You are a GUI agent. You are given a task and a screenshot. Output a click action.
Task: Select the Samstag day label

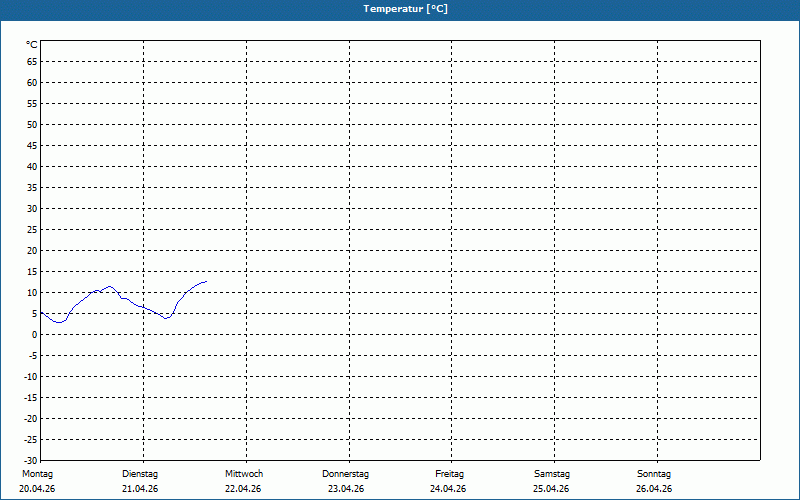tap(552, 474)
